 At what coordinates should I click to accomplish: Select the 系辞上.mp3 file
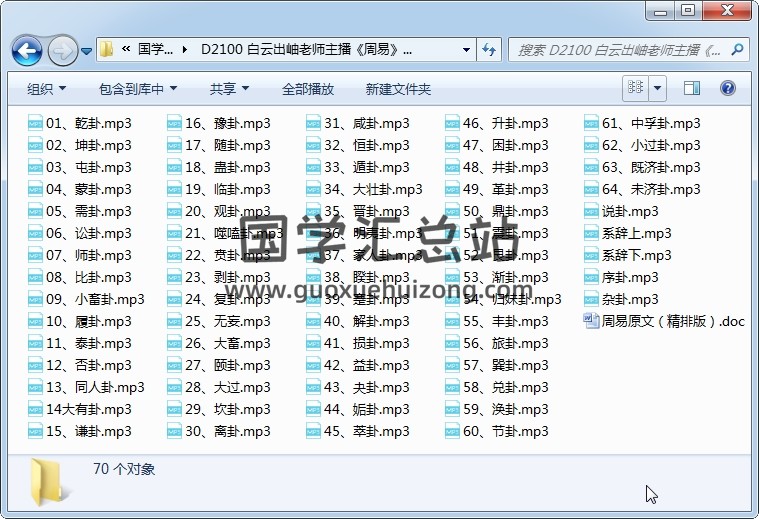(636, 234)
